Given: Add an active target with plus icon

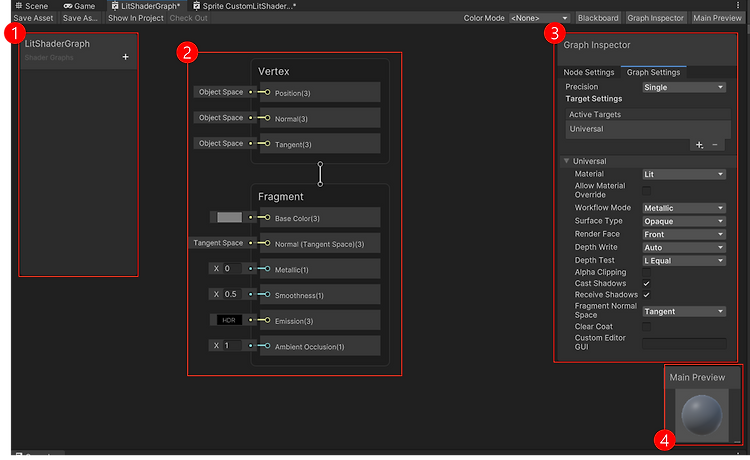Looking at the screenshot, I should (699, 144).
